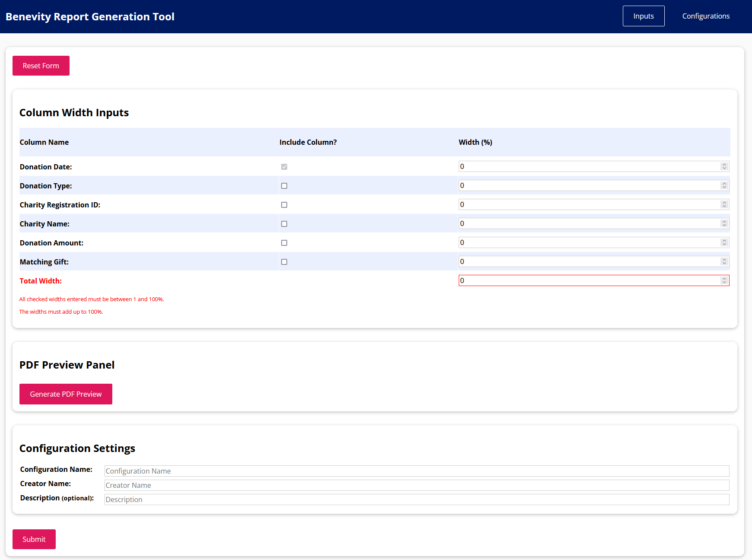Use the Donation Date width spinner
This screenshot has height=560, width=752.
coord(724,166)
